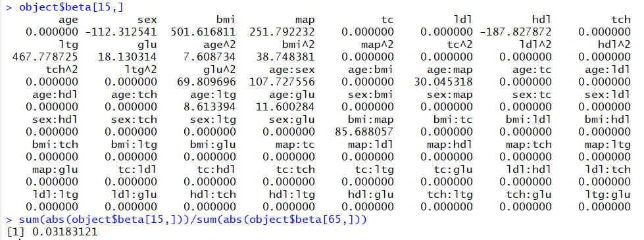Click the header label hdl:tch

213,195
